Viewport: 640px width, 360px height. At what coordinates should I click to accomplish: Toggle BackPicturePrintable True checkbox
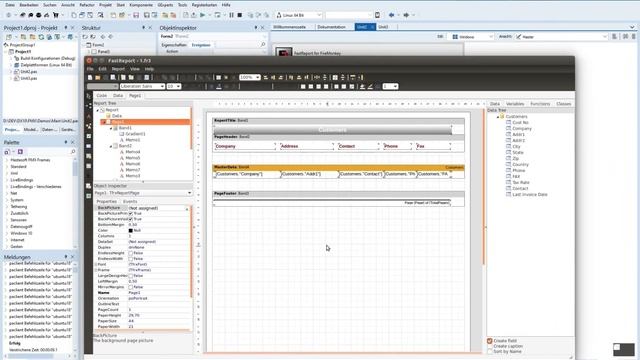coord(131,213)
